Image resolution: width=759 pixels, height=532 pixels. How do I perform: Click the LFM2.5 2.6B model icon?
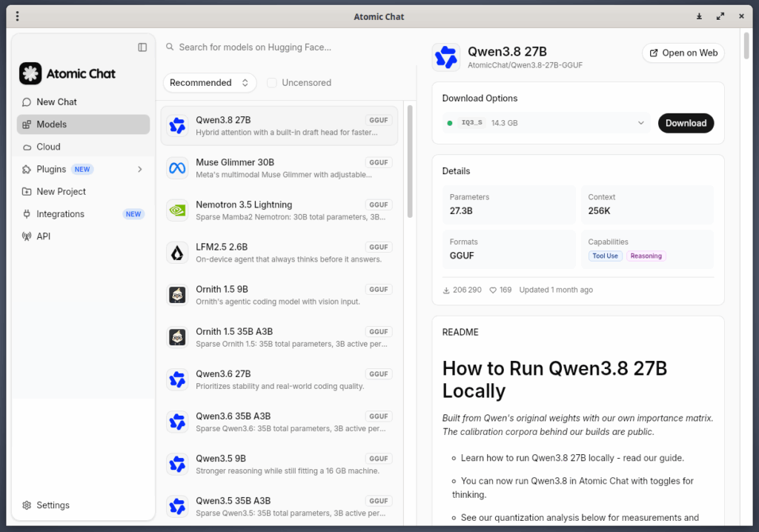pyautogui.click(x=177, y=253)
